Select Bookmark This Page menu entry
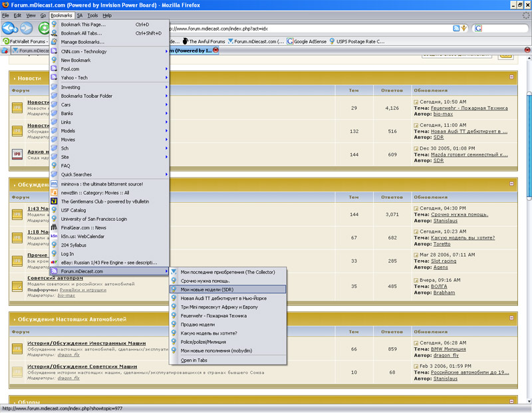 click(109, 25)
